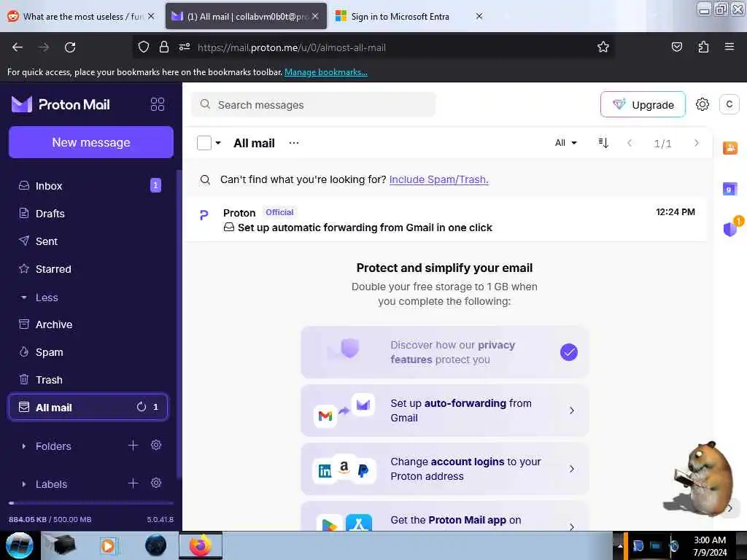Click the Upgrade button
The height and width of the screenshot is (560, 747).
pyautogui.click(x=643, y=104)
